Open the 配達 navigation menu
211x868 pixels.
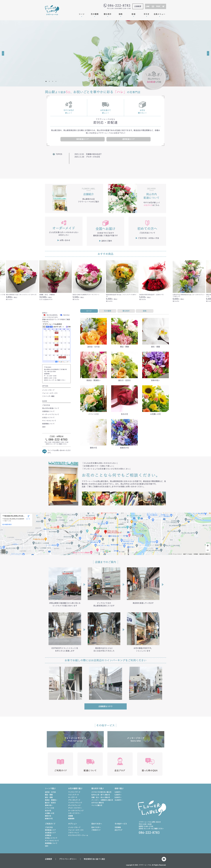[134, 14]
